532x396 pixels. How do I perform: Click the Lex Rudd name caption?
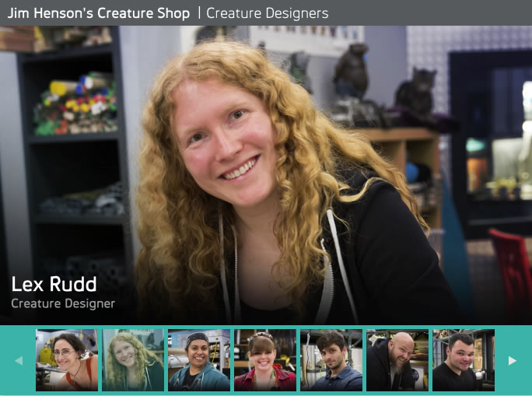(54, 284)
